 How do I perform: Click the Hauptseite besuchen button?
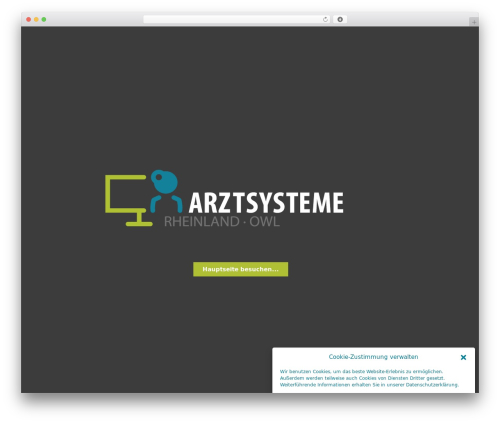tap(240, 269)
